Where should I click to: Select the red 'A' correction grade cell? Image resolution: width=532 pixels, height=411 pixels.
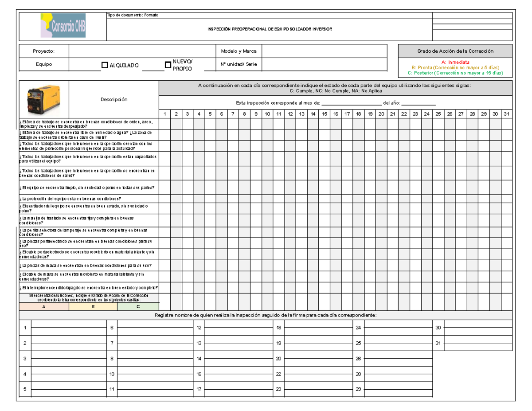coord(43,306)
